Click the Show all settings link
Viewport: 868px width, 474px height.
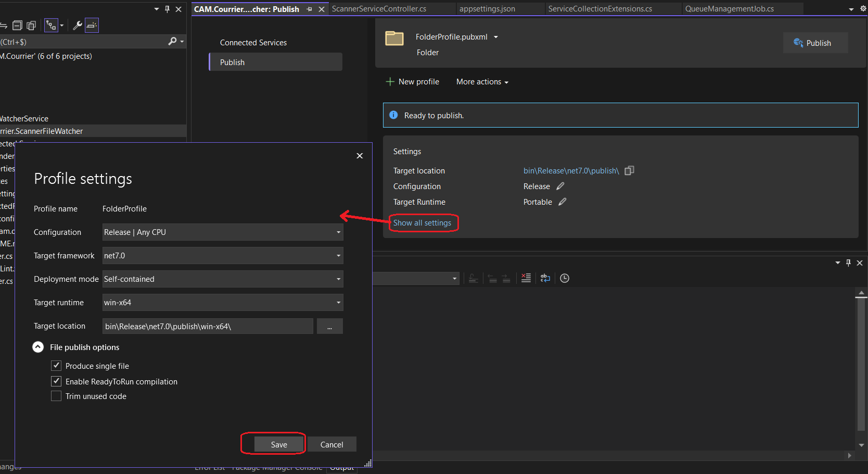point(422,223)
